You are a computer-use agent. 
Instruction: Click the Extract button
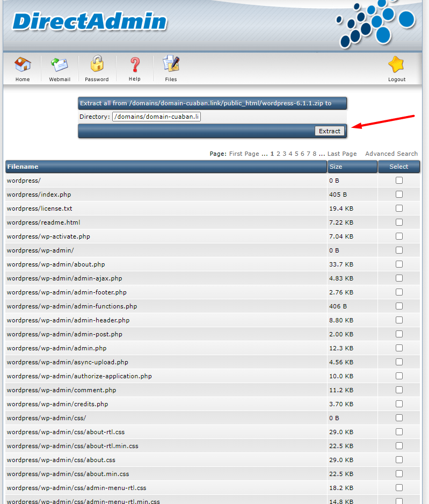coord(330,131)
